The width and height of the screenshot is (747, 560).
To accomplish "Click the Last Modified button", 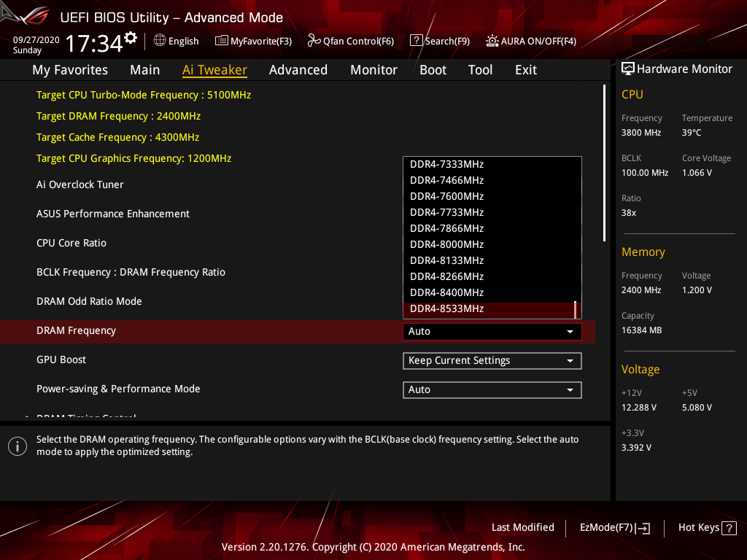I will click(522, 528).
